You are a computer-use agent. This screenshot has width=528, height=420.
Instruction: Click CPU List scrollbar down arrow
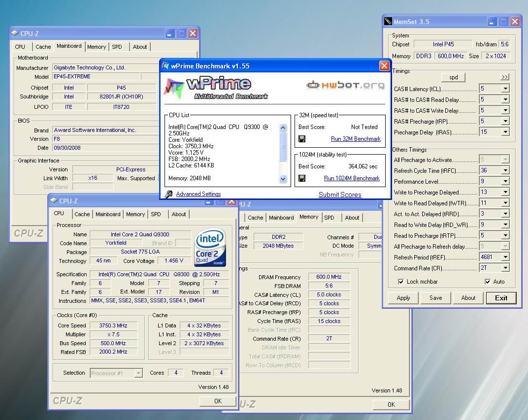click(283, 179)
